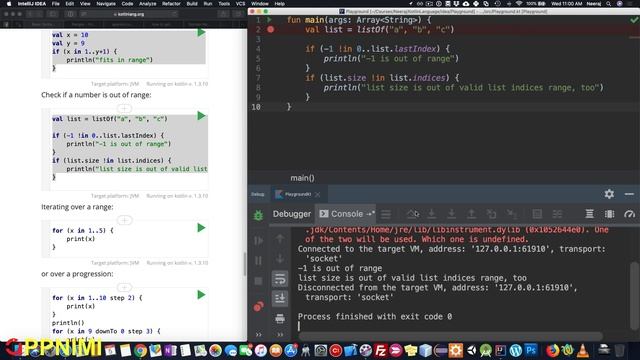Run the 'fits in range' browser example
640x360 pixels.
[x=201, y=32]
